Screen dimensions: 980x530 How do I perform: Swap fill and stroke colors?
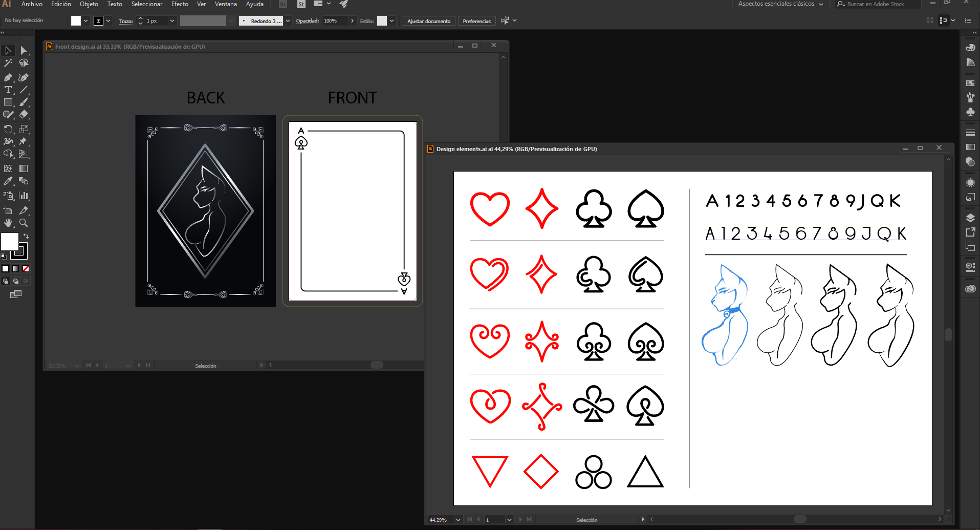(26, 236)
